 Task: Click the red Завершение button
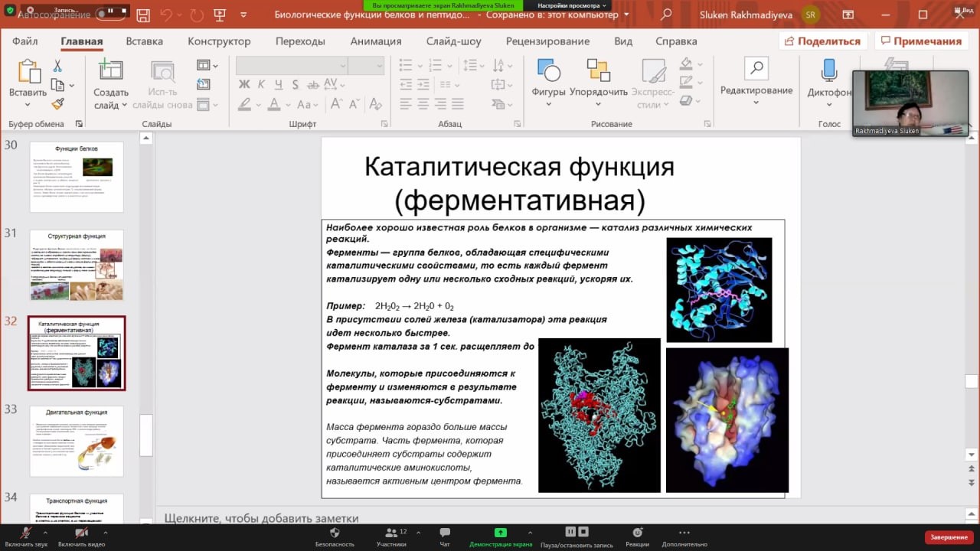[949, 537]
